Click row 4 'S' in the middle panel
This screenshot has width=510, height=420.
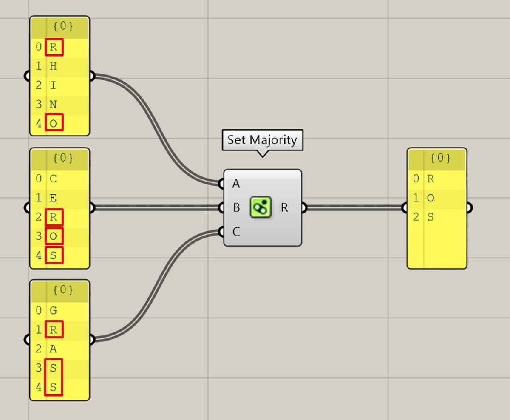coord(59,255)
